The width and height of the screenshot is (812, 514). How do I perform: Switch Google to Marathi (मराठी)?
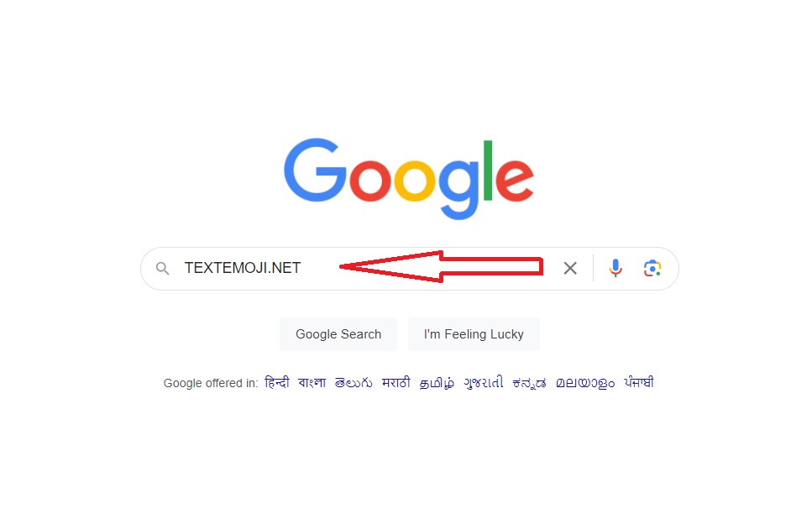point(396,382)
